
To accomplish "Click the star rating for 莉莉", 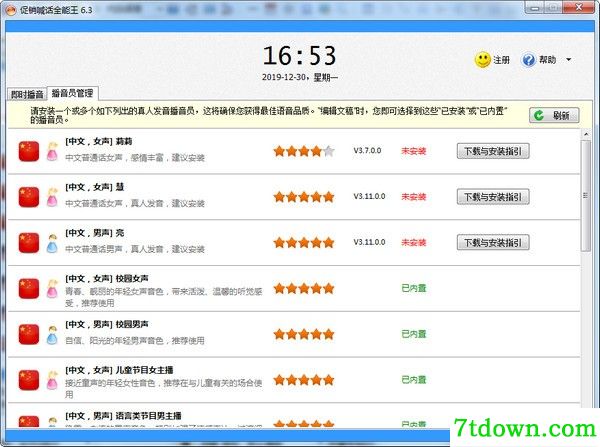I will click(304, 151).
